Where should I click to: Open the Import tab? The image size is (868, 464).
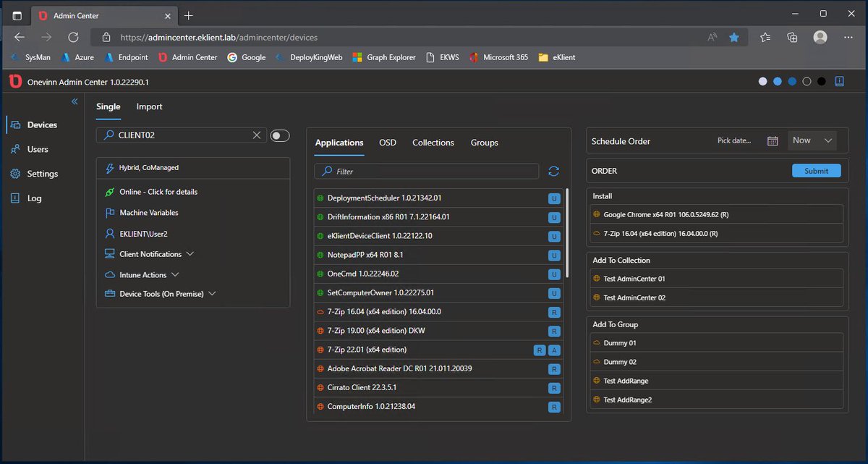pyautogui.click(x=149, y=106)
